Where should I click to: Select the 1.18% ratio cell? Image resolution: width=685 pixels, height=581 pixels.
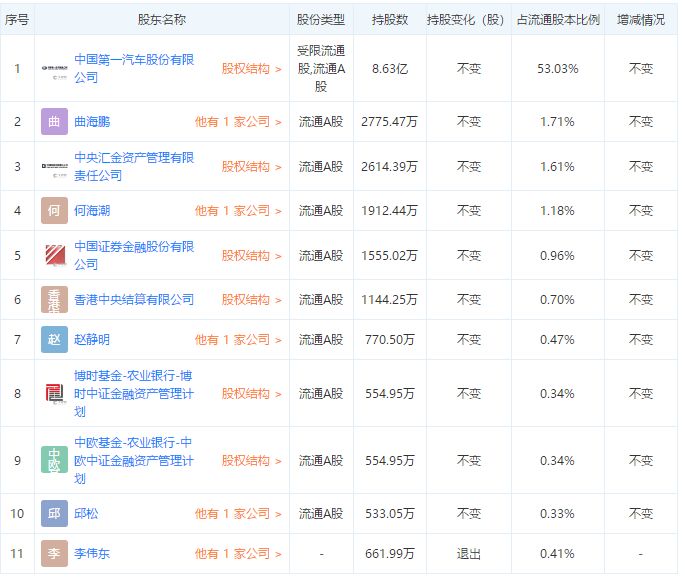558,211
